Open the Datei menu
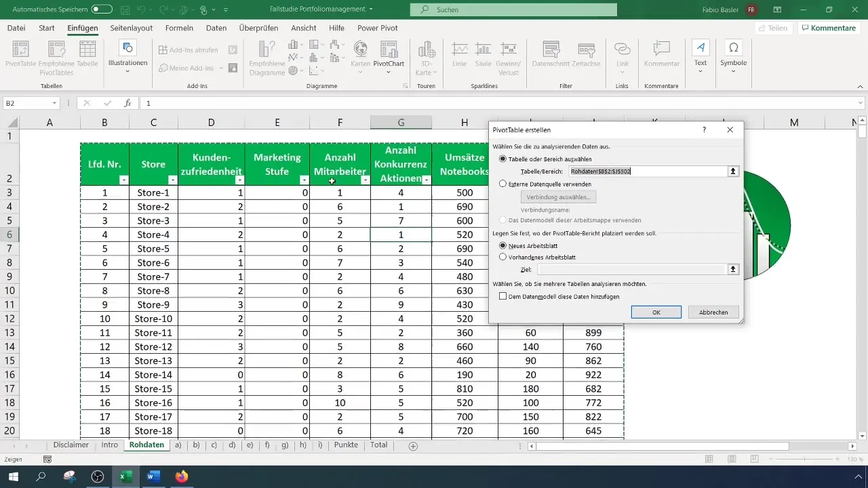 [x=16, y=28]
